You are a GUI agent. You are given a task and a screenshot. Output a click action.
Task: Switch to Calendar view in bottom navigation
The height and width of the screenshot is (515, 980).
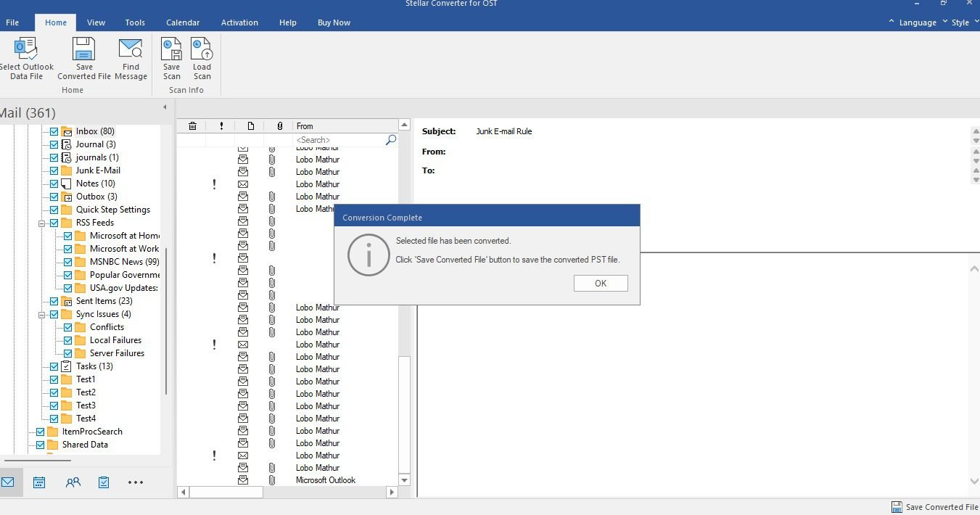point(39,482)
